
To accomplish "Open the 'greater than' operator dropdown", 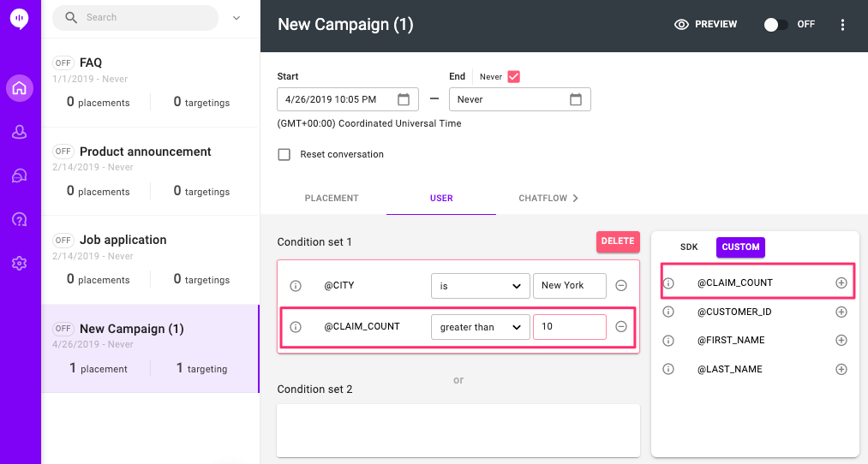I will click(481, 327).
